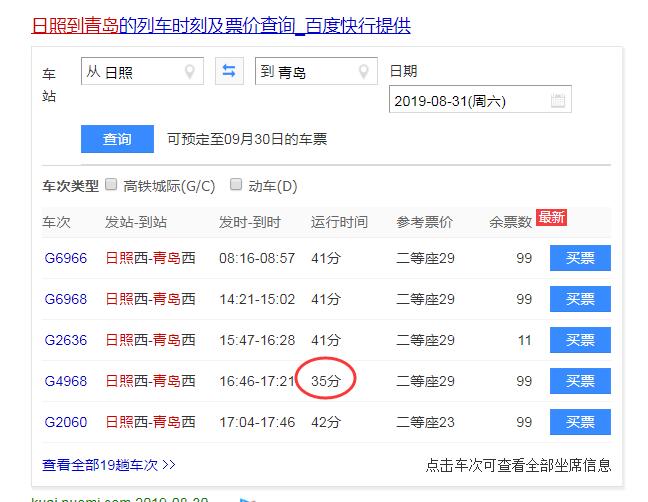Open train G6966 details link
Viewport: 648px width, 502px height.
66,258
